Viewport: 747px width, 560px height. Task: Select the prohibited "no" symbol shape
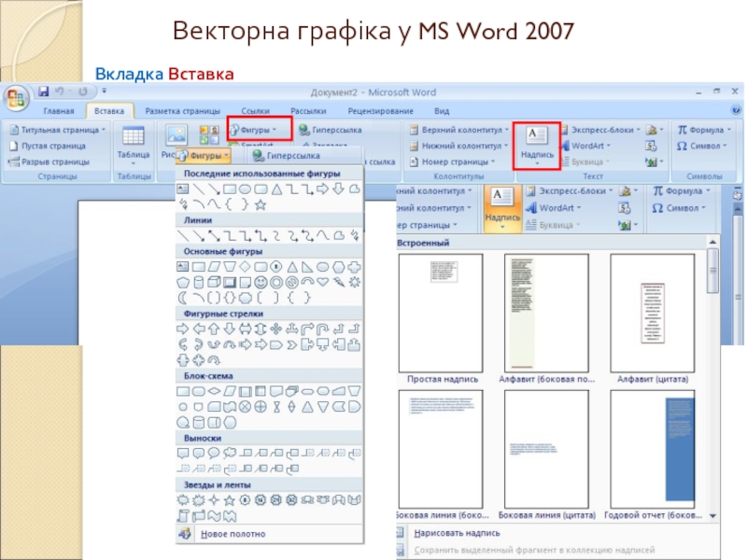(291, 283)
